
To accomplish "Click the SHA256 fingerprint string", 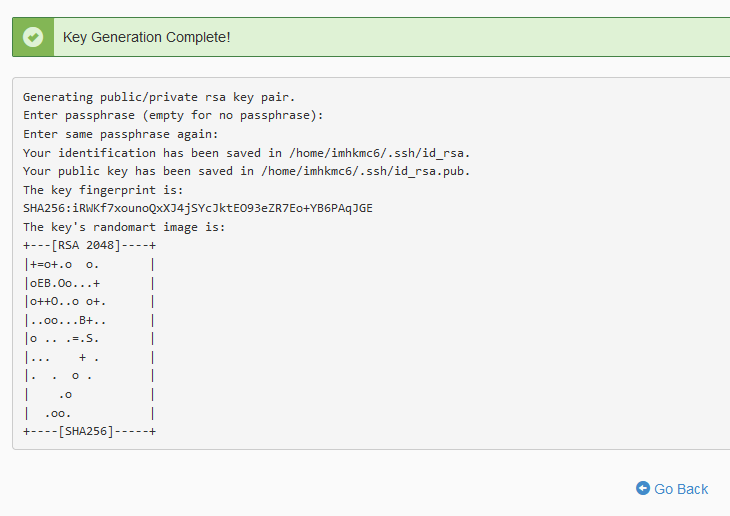I will (x=197, y=208).
